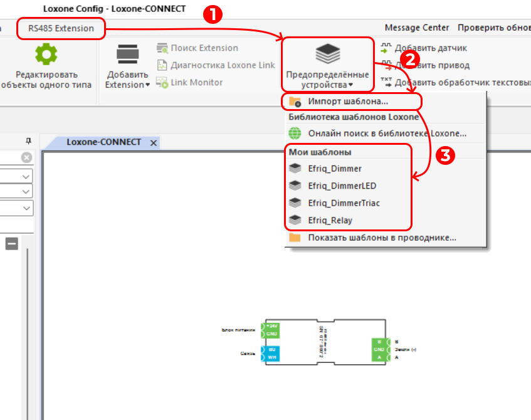Open the Message Center
The height and width of the screenshot is (420, 531).
[x=417, y=28]
